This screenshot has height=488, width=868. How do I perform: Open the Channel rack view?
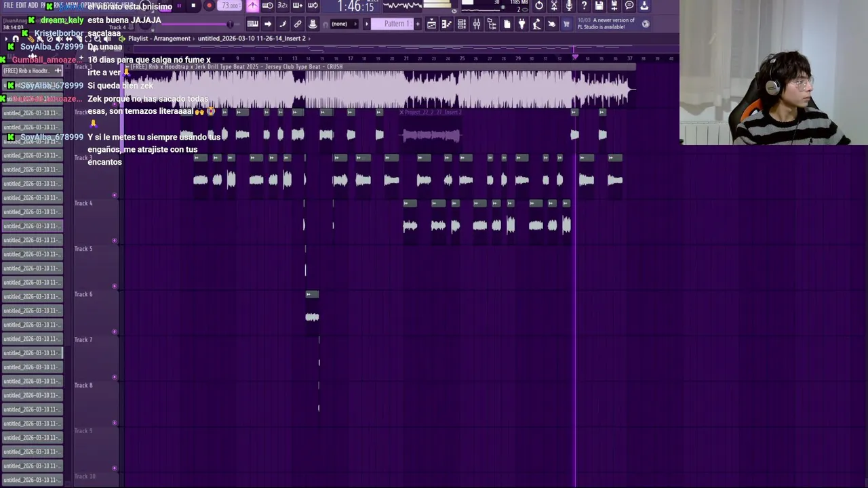[462, 24]
